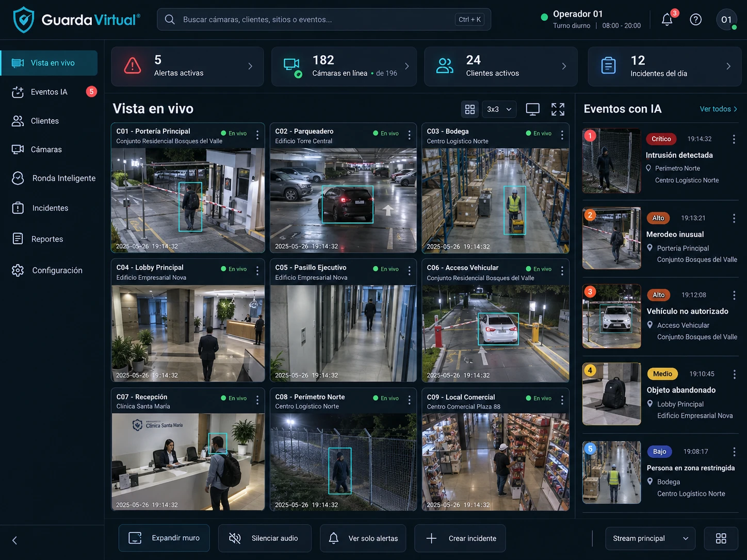Toggle Ver solo alertas filter
The height and width of the screenshot is (560, 747).
coord(363,538)
